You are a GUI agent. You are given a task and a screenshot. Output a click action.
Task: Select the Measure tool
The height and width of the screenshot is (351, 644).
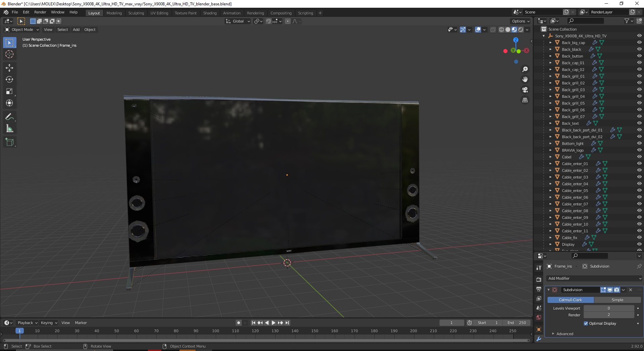tap(9, 129)
